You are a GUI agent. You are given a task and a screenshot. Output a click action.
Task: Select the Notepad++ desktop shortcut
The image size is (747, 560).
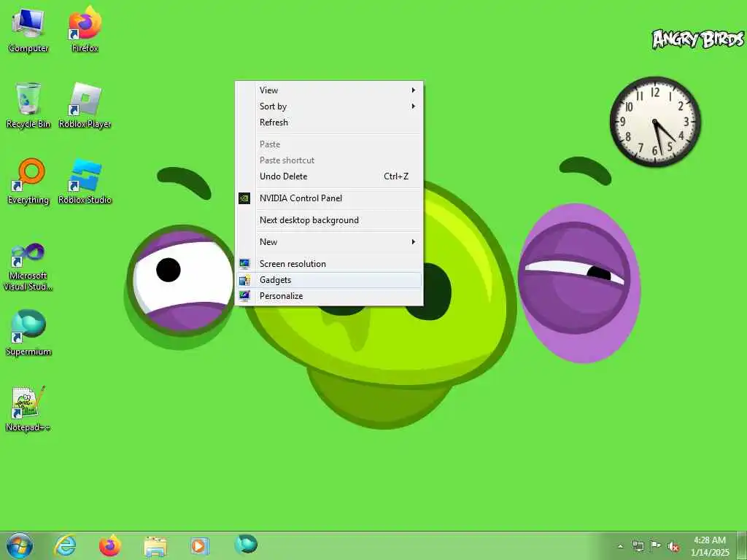pyautogui.click(x=28, y=409)
